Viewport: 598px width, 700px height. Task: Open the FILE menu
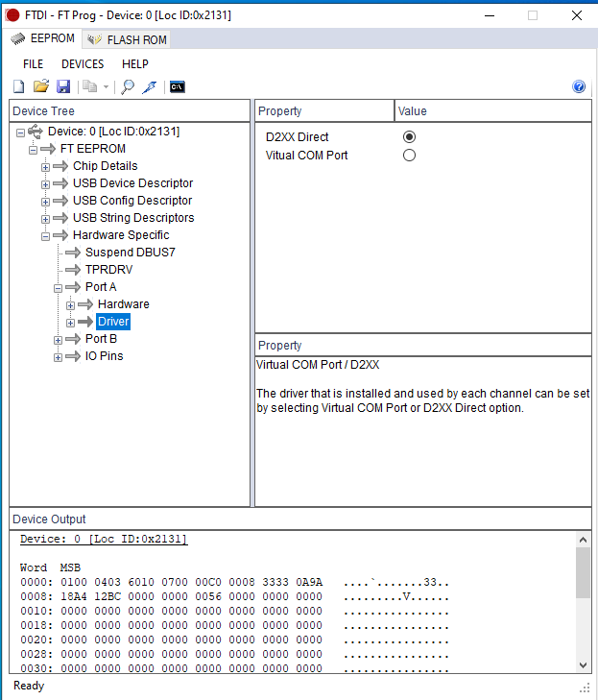coord(33,64)
